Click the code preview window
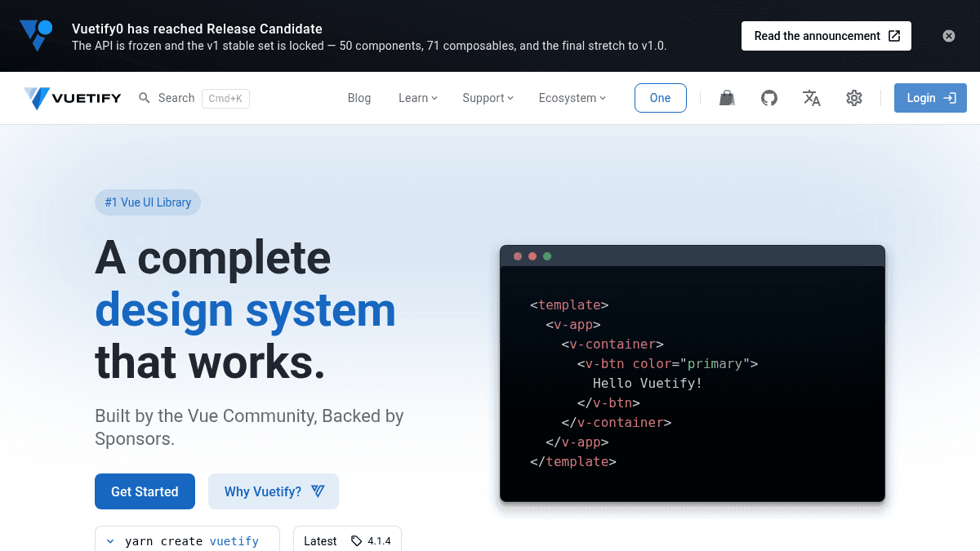Image resolution: width=980 pixels, height=551 pixels. pos(693,373)
